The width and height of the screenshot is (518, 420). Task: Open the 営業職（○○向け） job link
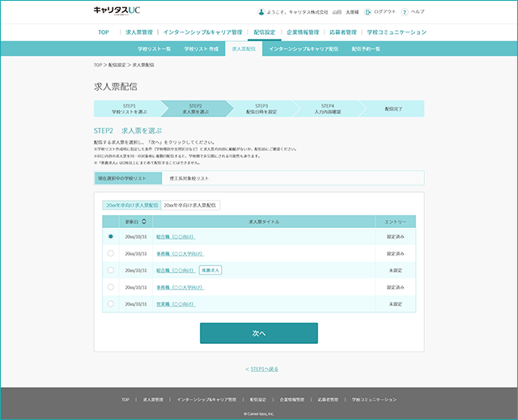[x=176, y=304]
